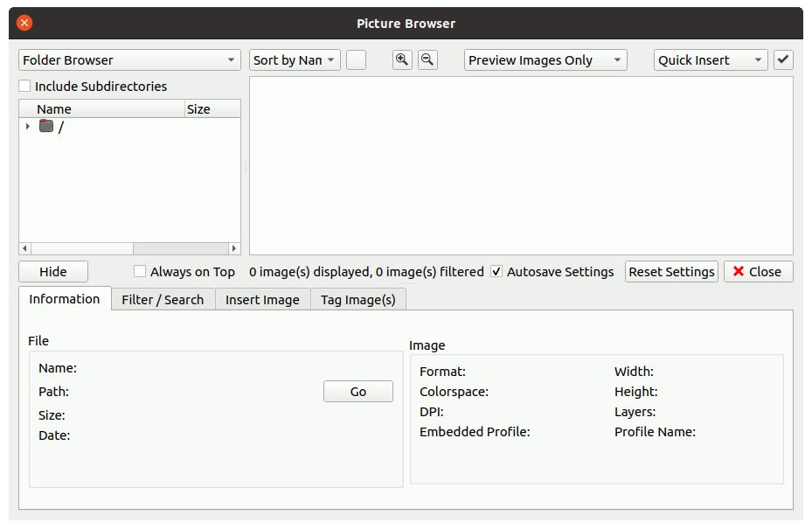Open the Quick Insert dropdown
Image resolution: width=812 pixels, height=529 pixels.
710,60
